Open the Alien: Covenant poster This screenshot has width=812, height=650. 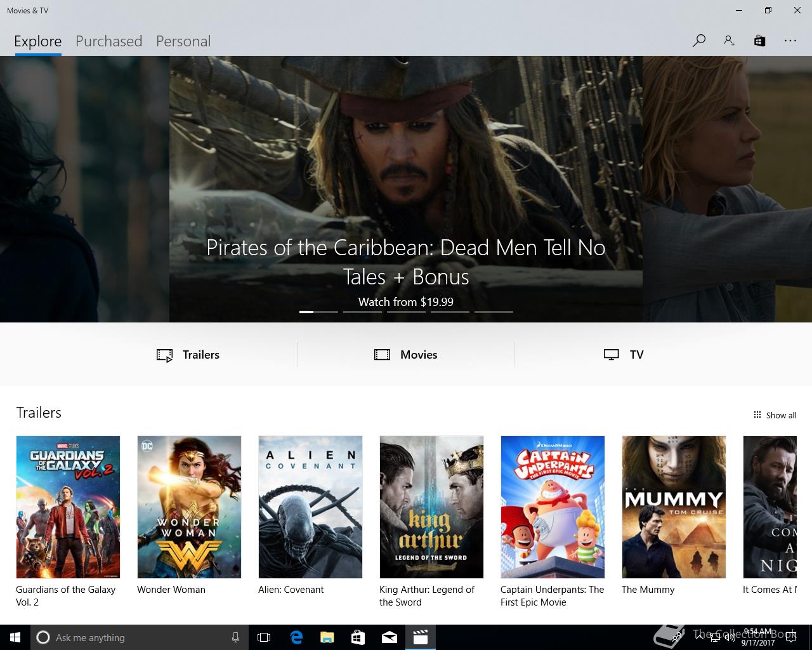point(310,507)
